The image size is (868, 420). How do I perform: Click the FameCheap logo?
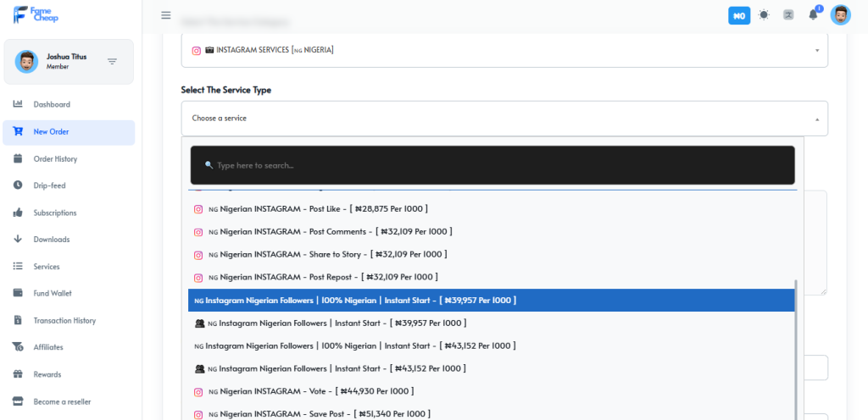coord(36,15)
